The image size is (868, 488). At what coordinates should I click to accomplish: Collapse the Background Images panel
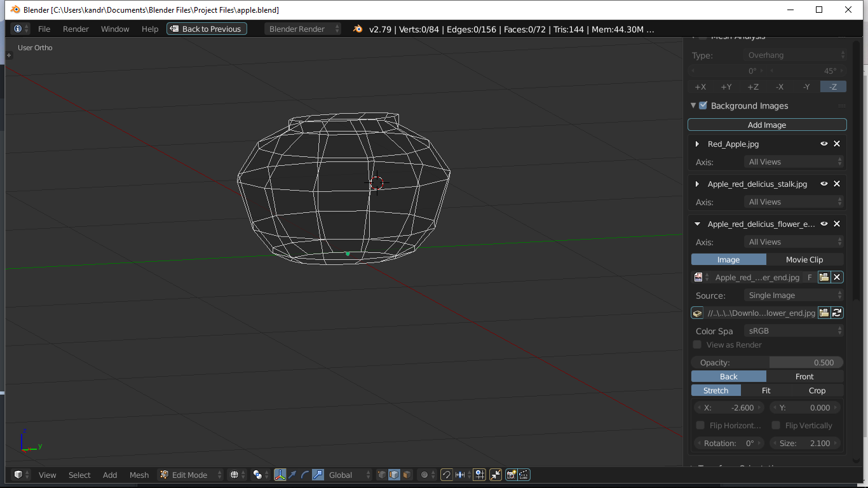coord(693,105)
